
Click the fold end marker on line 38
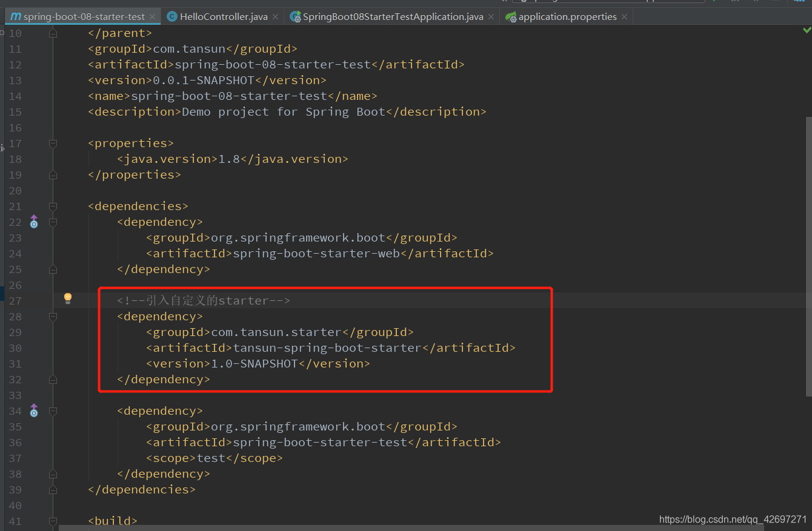(x=53, y=474)
